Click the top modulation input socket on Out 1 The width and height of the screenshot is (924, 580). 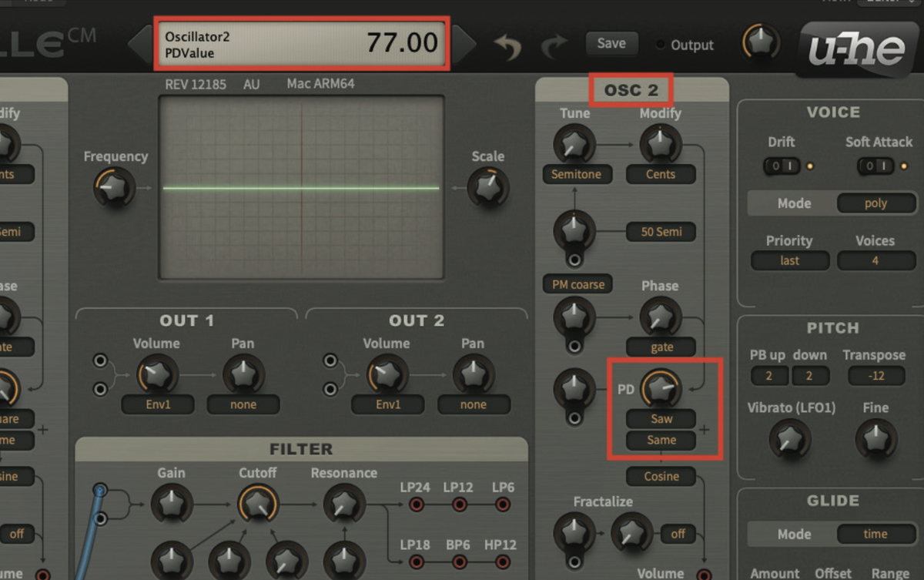[x=99, y=359]
